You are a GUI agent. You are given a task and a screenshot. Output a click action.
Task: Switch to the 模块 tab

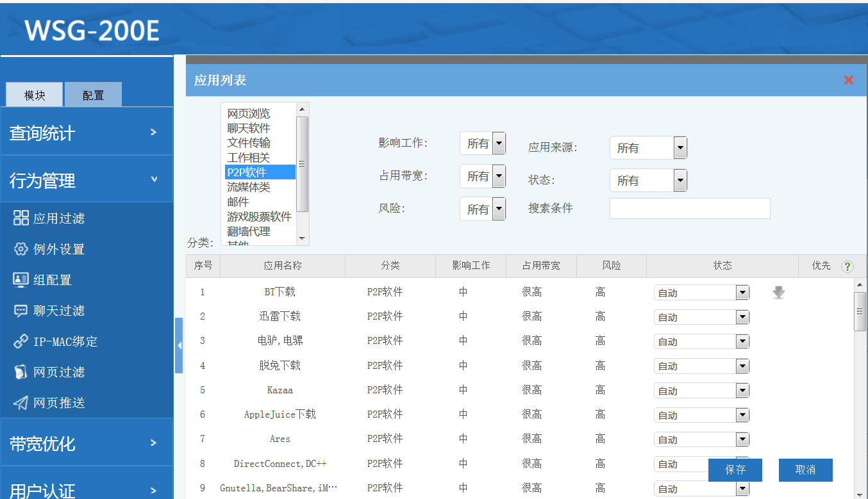pyautogui.click(x=35, y=95)
